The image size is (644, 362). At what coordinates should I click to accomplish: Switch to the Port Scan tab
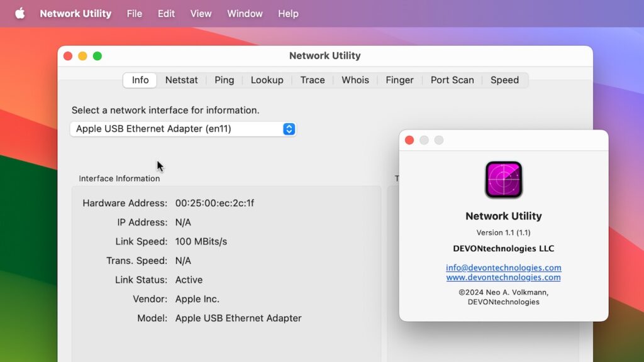(x=452, y=80)
